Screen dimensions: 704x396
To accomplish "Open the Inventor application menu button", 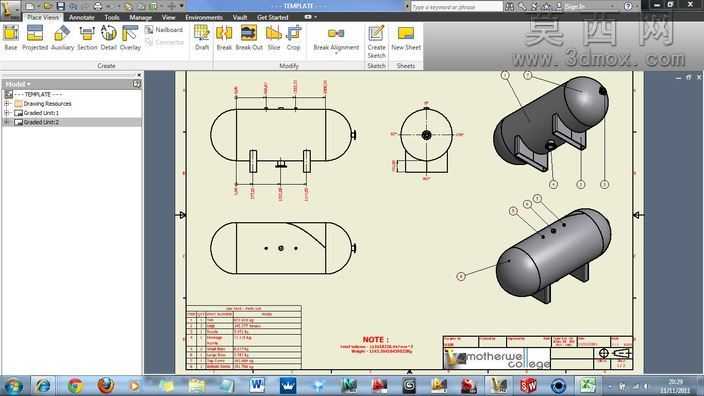I will point(10,9).
